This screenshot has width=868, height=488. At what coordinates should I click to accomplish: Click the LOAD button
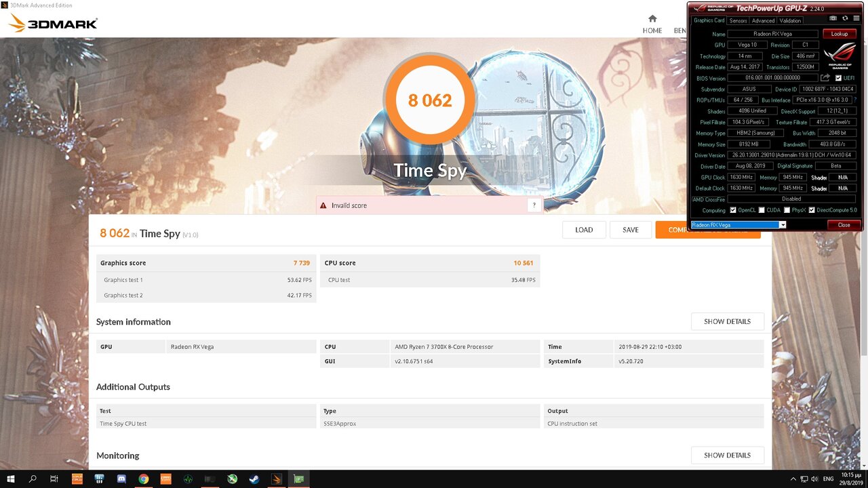click(584, 230)
